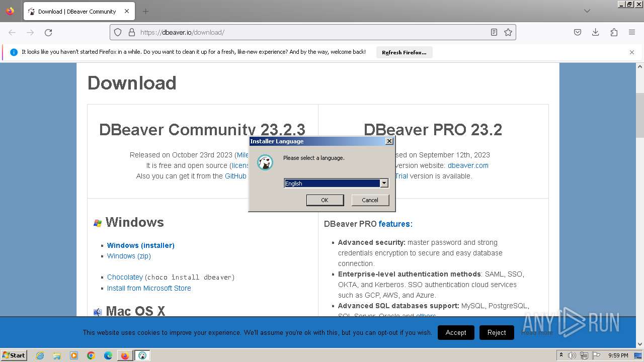Click the Windows logo icon beside heading
The image size is (644, 362).
click(x=98, y=223)
